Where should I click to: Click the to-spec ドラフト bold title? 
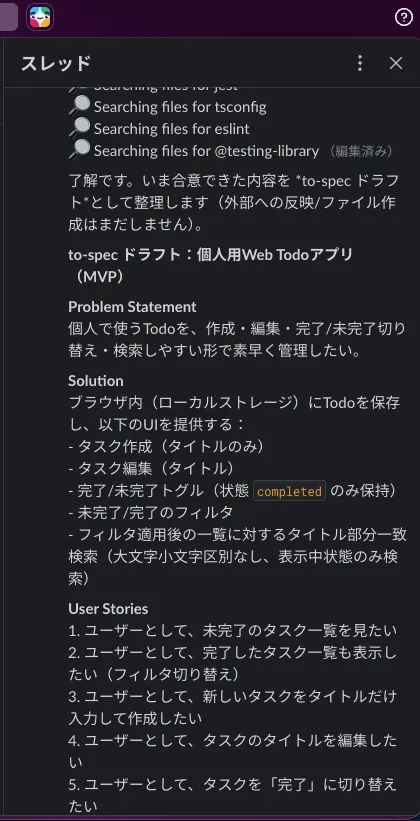point(211,266)
